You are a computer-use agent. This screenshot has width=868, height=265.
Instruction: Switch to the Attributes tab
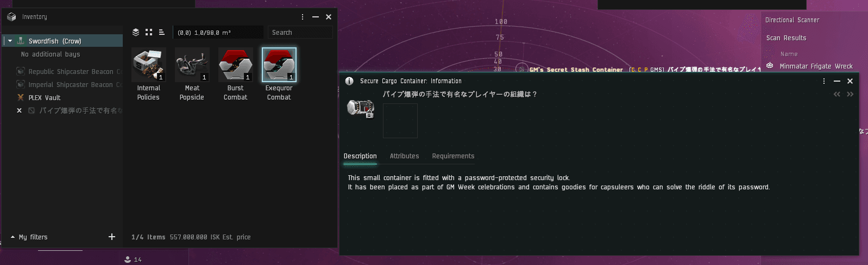click(x=405, y=156)
